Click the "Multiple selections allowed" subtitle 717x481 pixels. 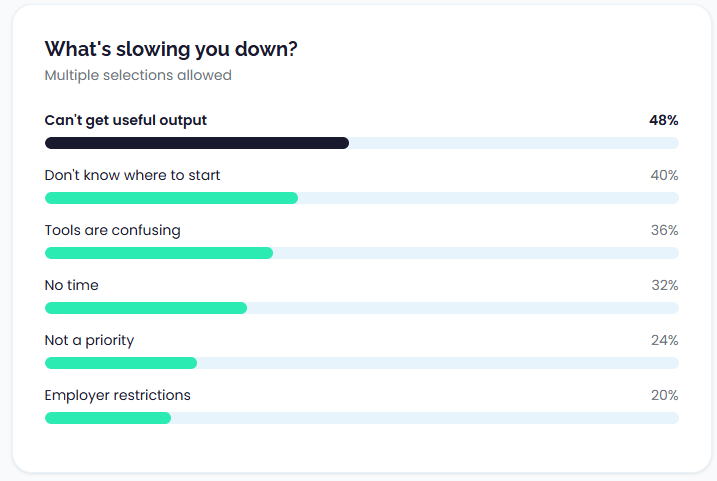pyautogui.click(x=138, y=75)
